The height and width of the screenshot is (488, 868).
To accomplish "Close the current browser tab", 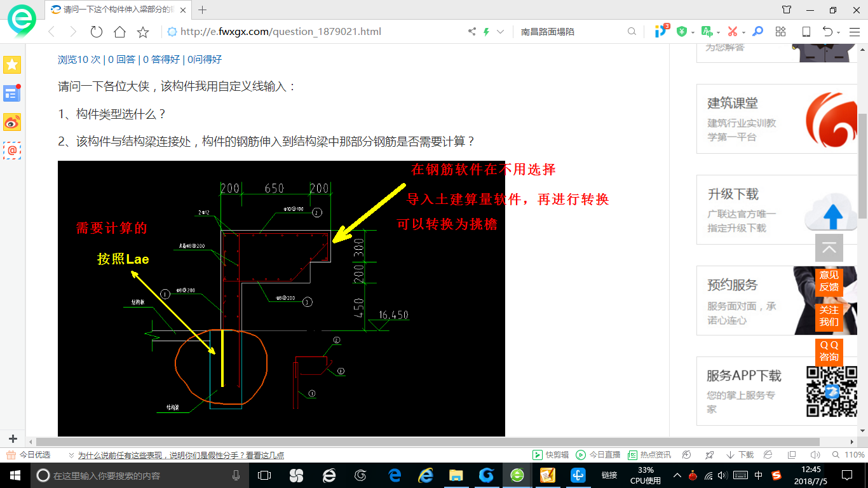I will (x=183, y=10).
